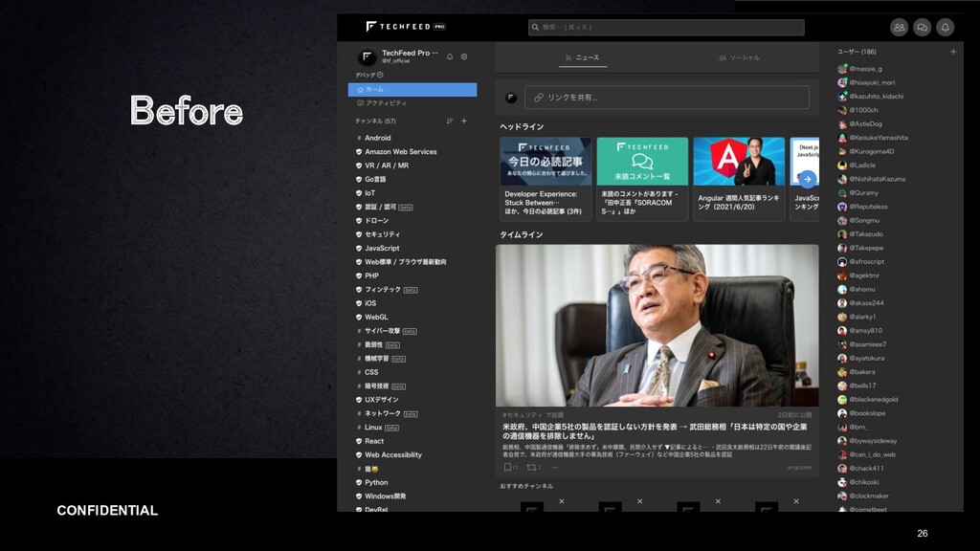Open the フィンテック channel
Viewport: 980px width, 551px height.
coord(383,289)
